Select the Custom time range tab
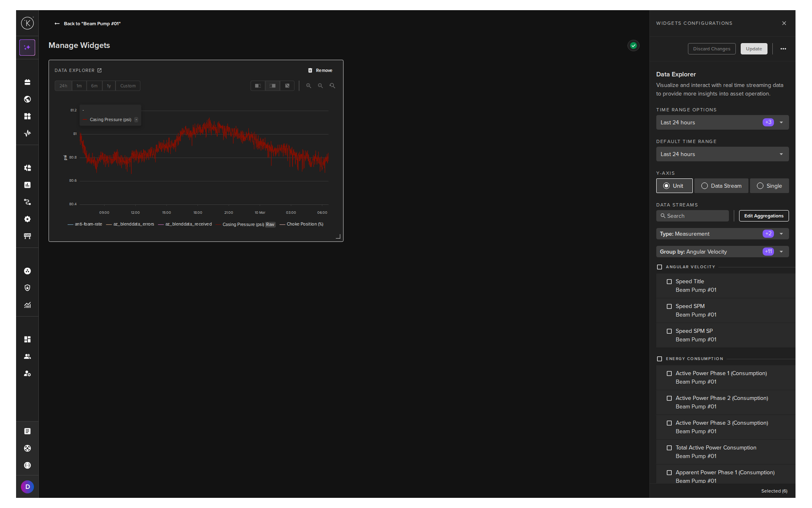This screenshot has height=508, width=812. pos(128,86)
